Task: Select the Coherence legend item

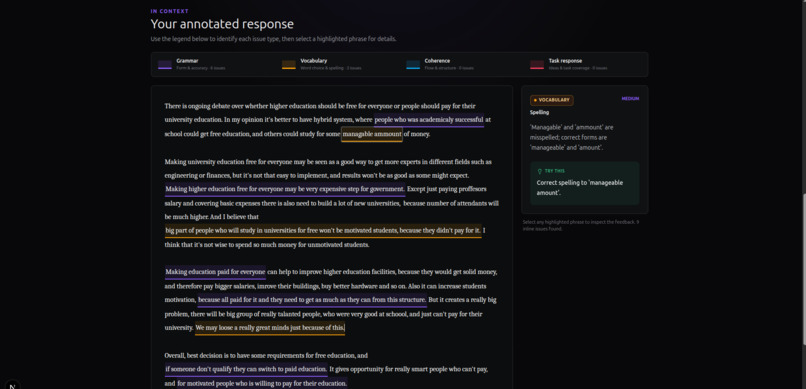Action: 440,64
